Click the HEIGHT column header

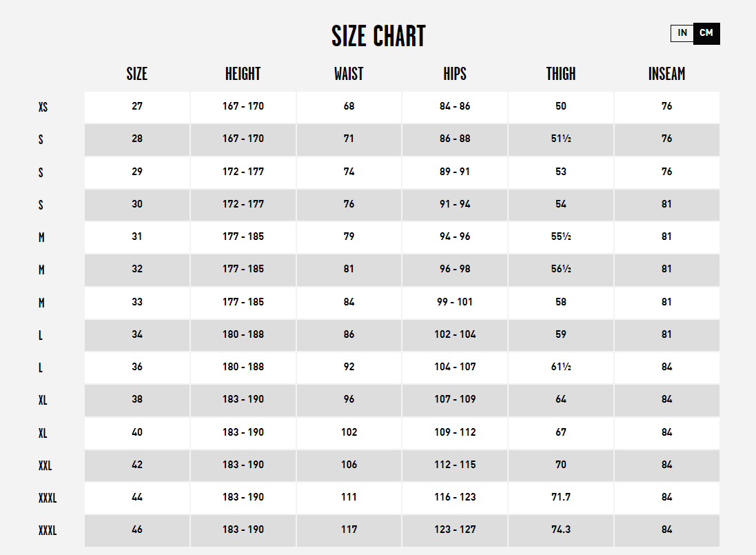click(243, 74)
